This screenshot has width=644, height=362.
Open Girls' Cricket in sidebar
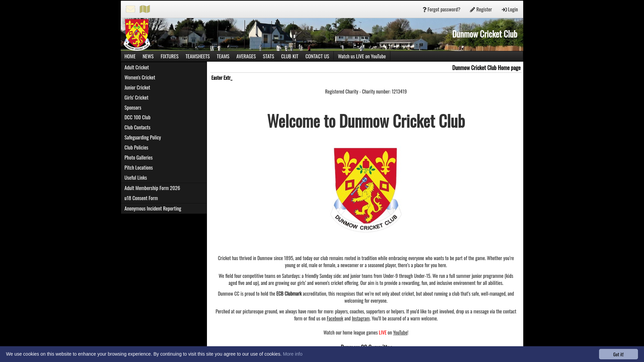tap(164, 98)
